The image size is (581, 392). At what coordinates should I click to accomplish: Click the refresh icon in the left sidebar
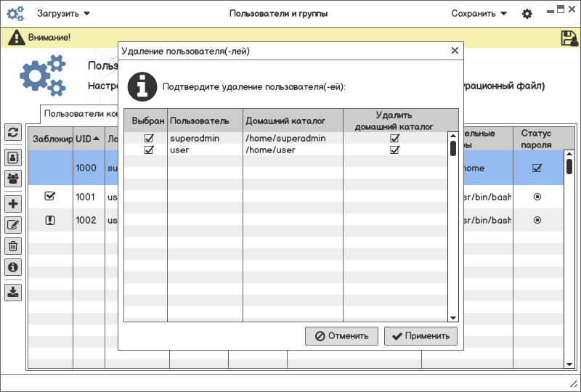pyautogui.click(x=13, y=132)
